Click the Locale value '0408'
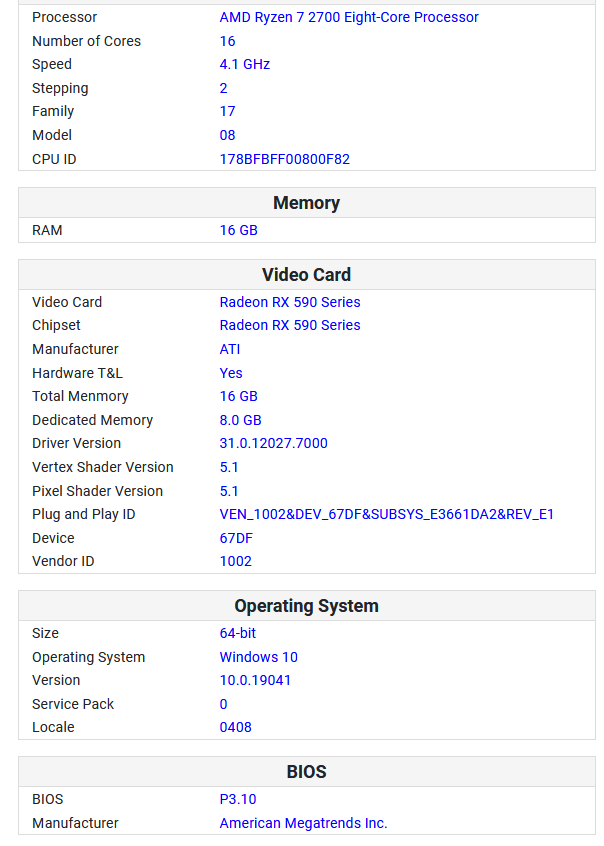Image resolution: width=604 pixels, height=846 pixels. tap(235, 727)
